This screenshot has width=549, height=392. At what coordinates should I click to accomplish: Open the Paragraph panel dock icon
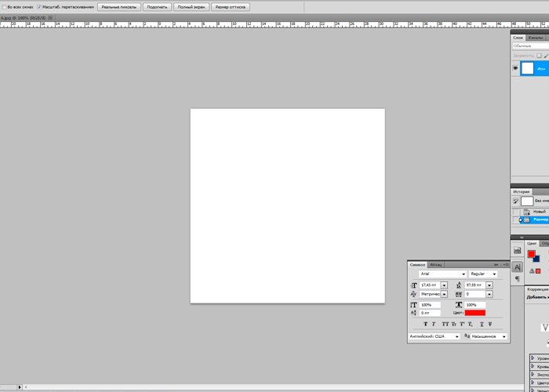(518, 279)
